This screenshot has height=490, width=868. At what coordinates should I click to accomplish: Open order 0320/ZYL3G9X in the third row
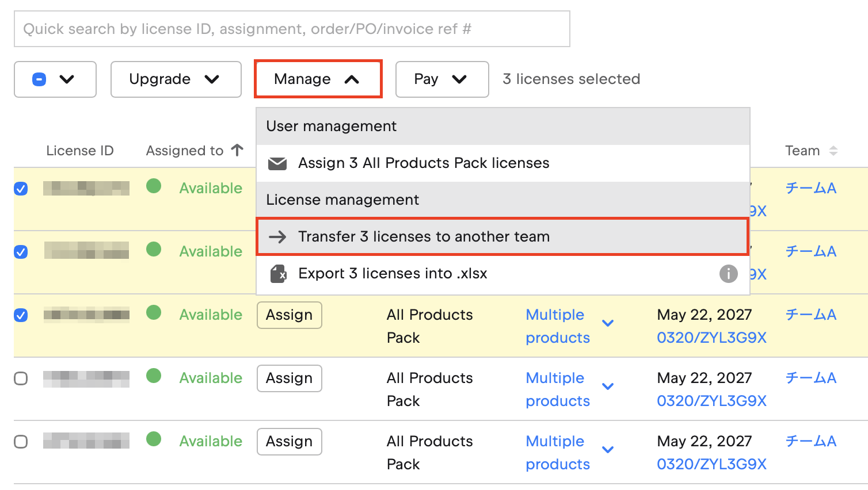point(712,338)
